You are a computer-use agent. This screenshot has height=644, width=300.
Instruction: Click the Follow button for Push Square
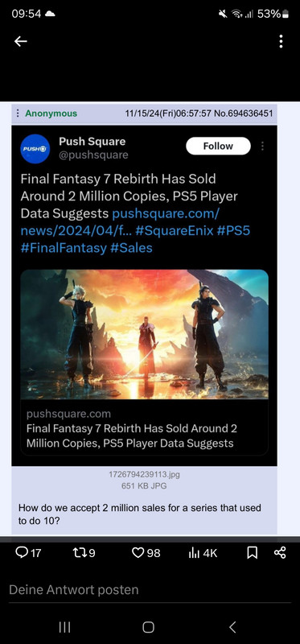(218, 146)
